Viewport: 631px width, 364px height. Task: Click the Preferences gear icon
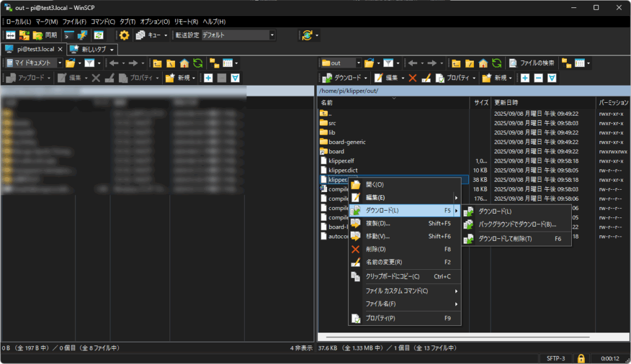coord(124,35)
